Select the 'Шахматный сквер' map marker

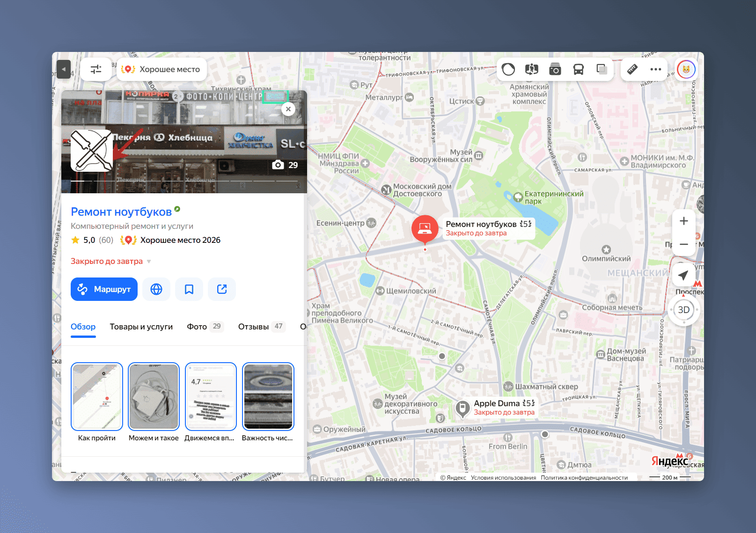pos(508,387)
